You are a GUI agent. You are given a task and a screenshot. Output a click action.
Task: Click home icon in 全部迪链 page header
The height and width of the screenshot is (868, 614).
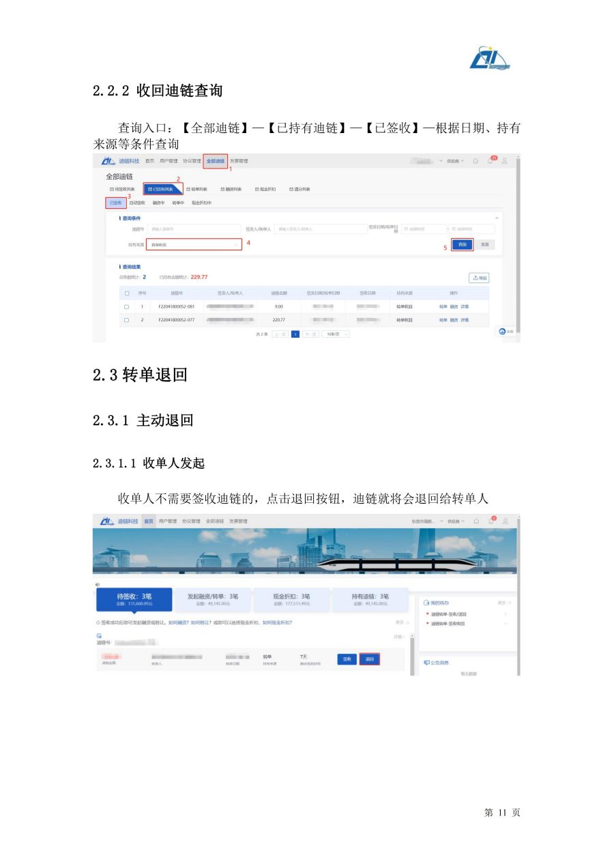tap(476, 161)
